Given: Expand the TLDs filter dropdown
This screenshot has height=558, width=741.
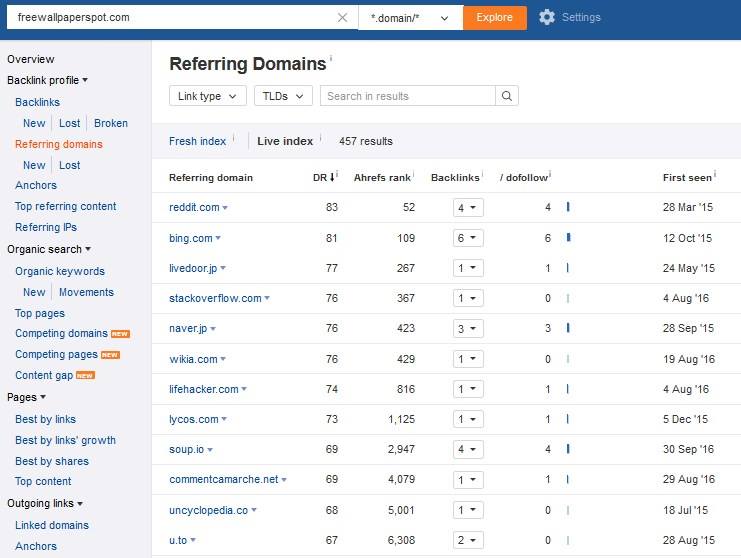Looking at the screenshot, I should pos(283,96).
